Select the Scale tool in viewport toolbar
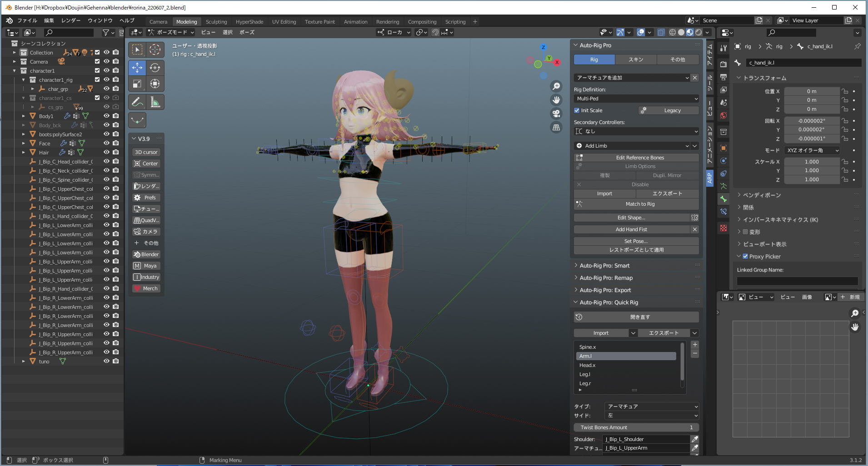Screen dimensions: 868x466 tap(137, 84)
